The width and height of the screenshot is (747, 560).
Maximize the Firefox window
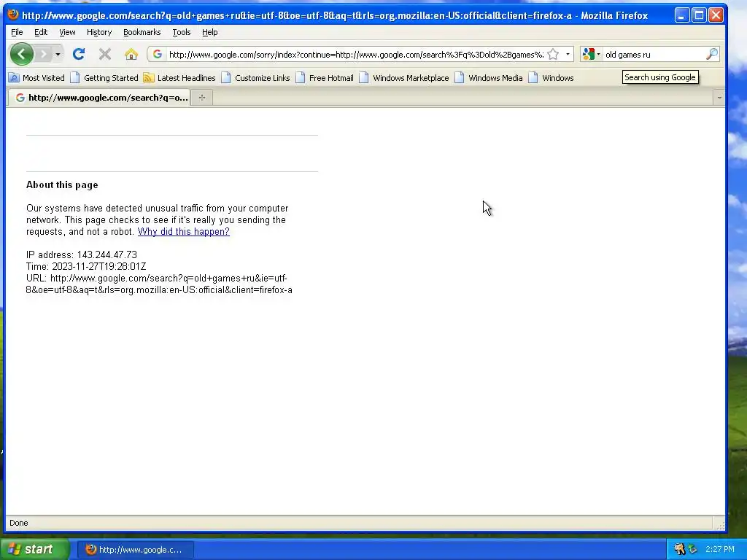699,15
